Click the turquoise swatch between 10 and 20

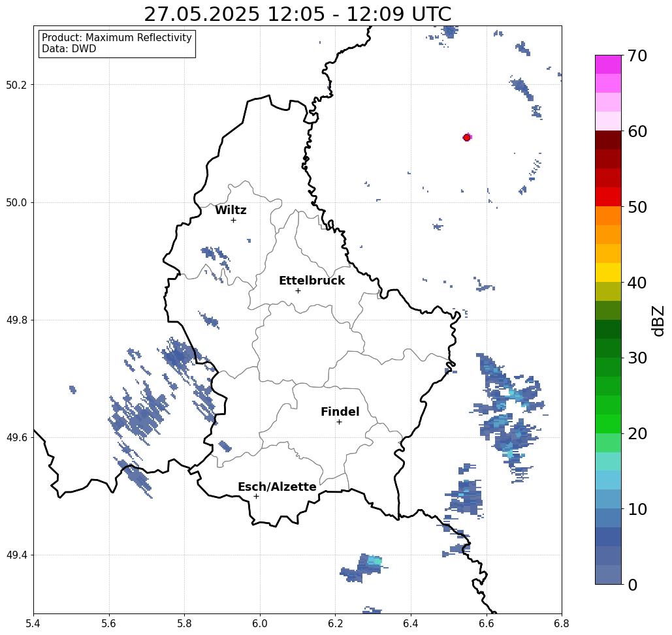point(608,461)
